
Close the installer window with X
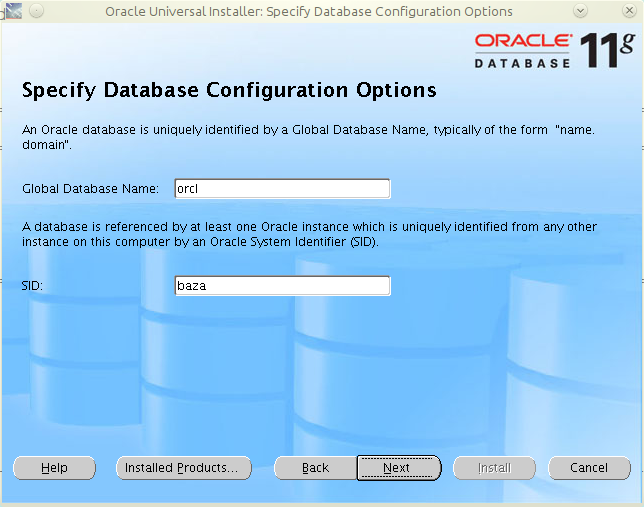point(629,11)
